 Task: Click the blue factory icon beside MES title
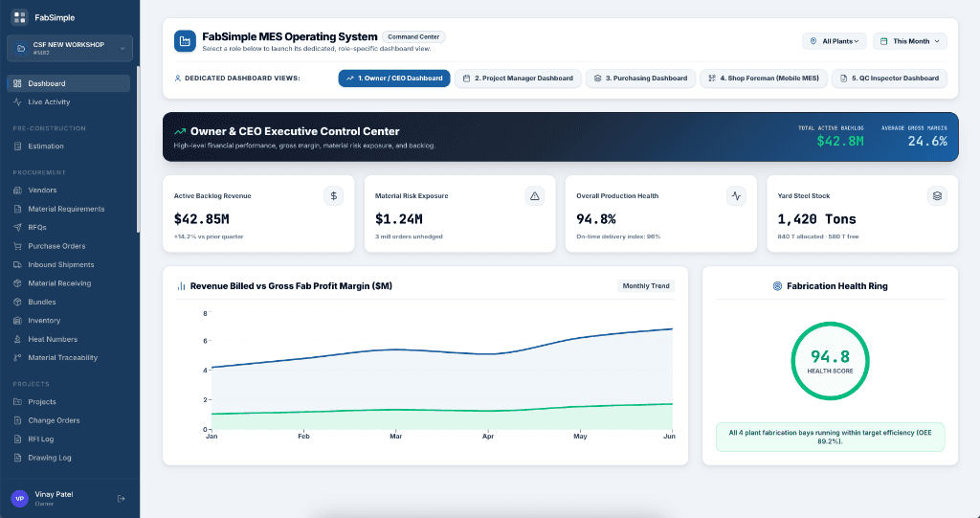185,41
